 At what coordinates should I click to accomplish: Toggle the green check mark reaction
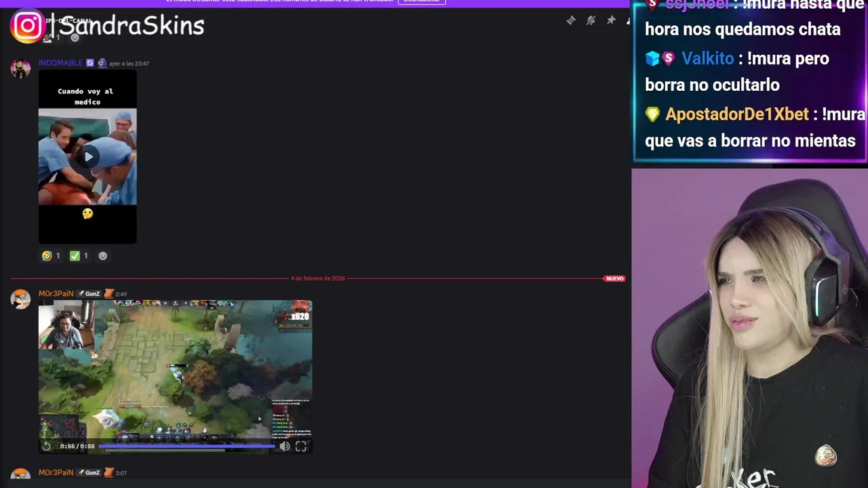(79, 256)
